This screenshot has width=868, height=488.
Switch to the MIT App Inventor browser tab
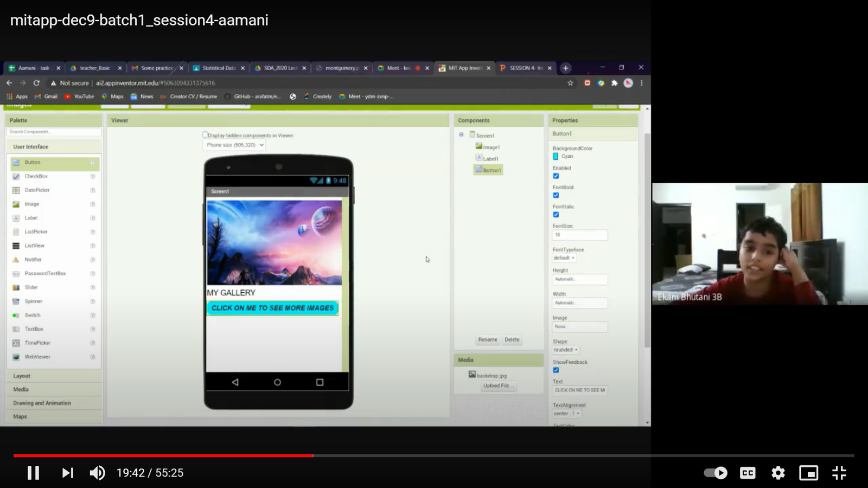464,68
